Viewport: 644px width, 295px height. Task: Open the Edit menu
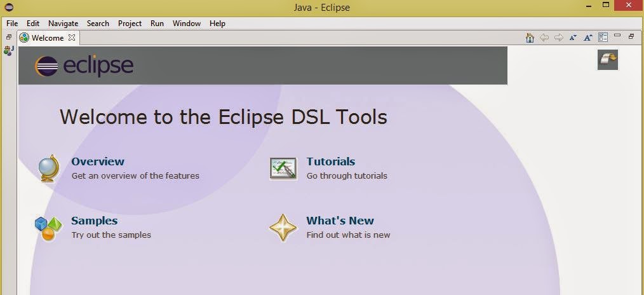33,24
